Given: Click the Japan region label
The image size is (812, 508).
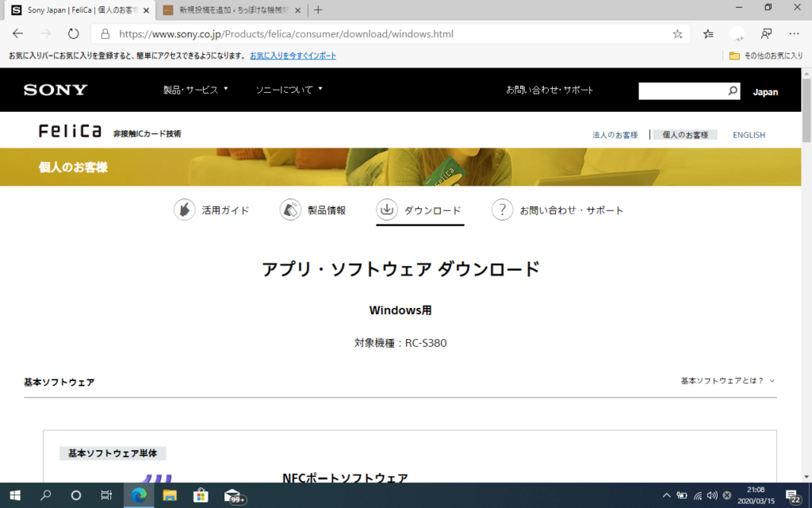Looking at the screenshot, I should coord(765,92).
